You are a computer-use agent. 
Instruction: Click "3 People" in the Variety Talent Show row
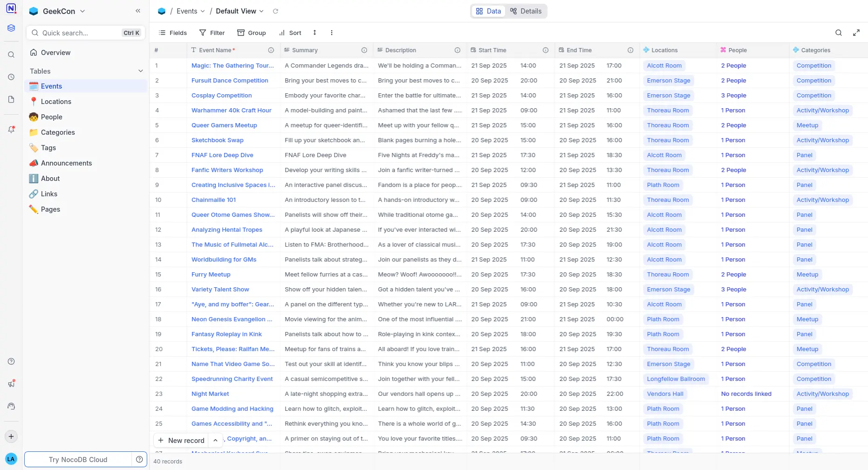(733, 290)
